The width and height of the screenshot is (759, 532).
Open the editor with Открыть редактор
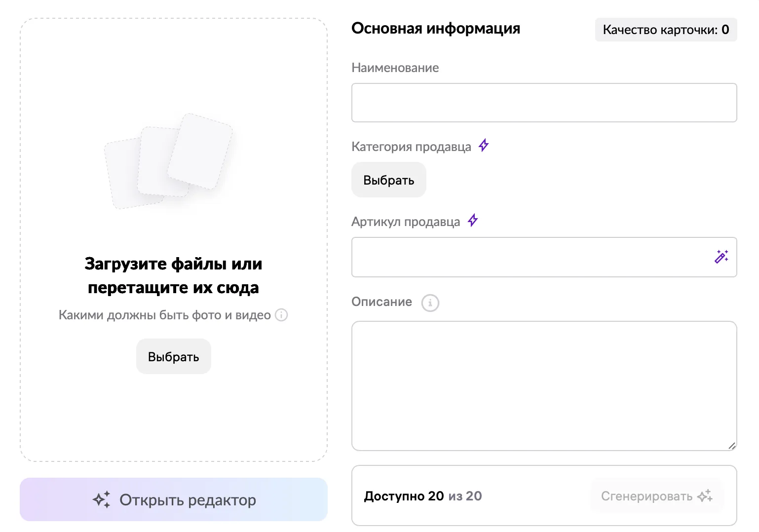173,499
